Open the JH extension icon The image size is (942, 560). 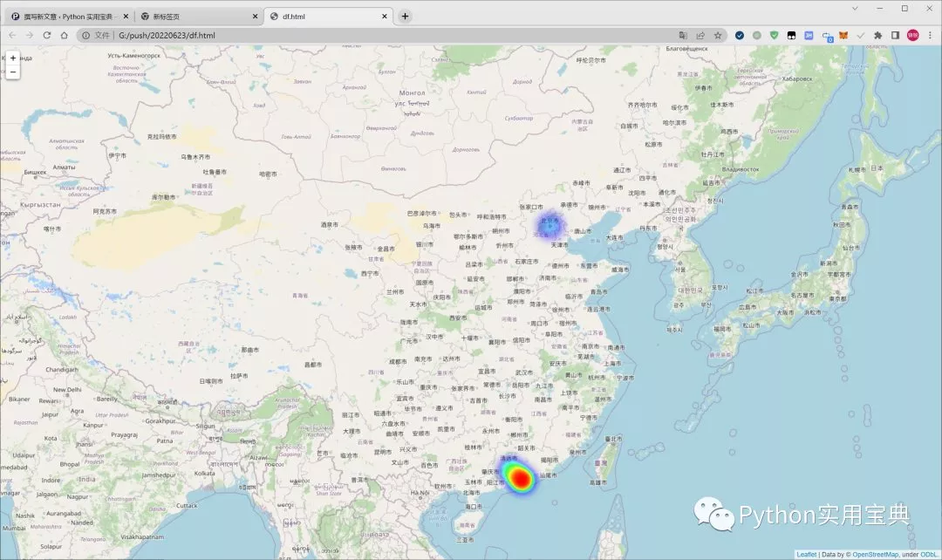click(809, 36)
